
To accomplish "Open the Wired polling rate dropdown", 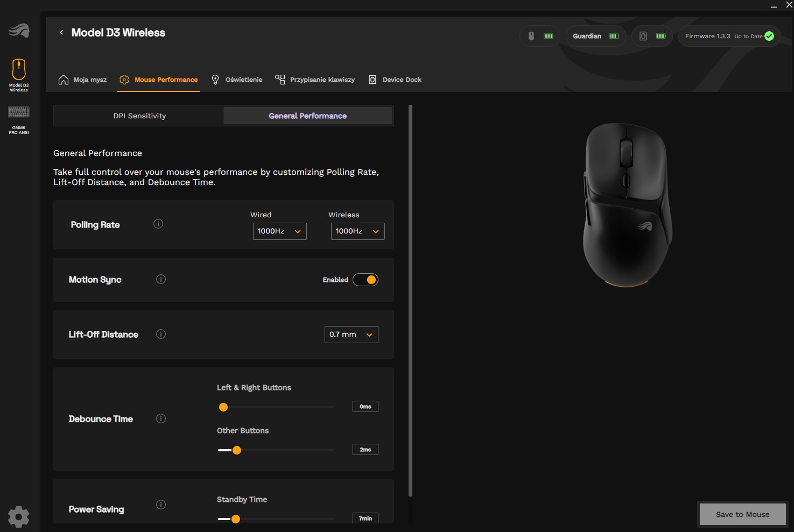I will point(279,231).
